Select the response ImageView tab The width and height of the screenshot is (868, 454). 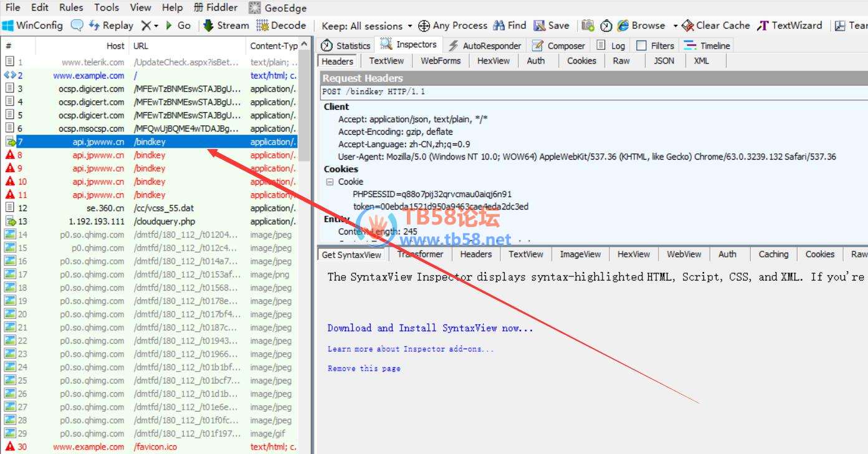[580, 254]
